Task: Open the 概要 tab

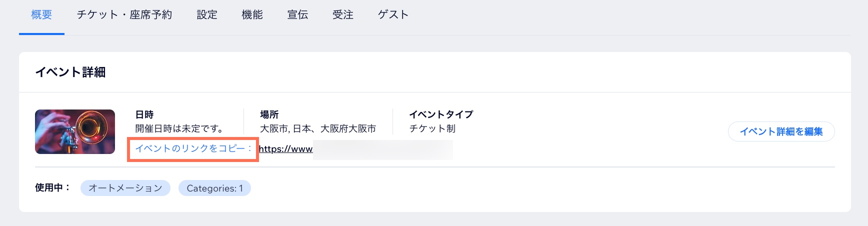Action: pos(41,15)
